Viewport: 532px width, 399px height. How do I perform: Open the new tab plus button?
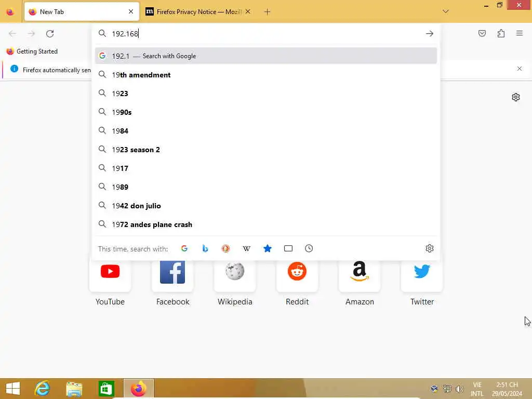point(267,12)
